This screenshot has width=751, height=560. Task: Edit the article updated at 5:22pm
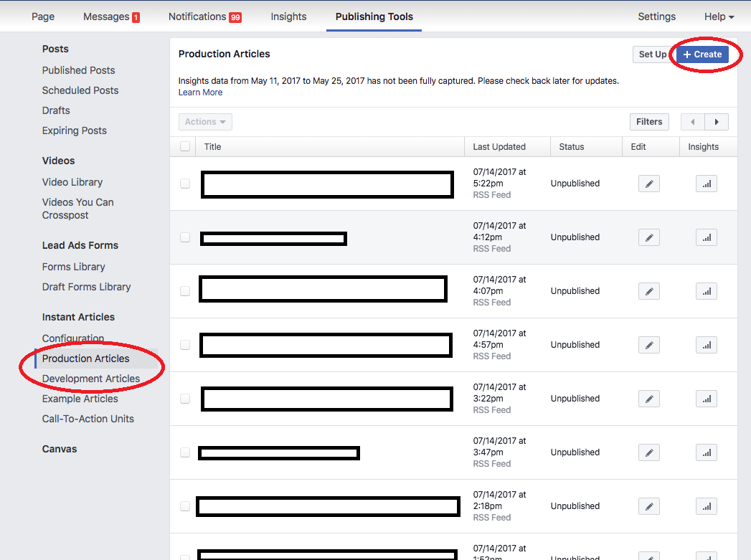[x=649, y=184]
